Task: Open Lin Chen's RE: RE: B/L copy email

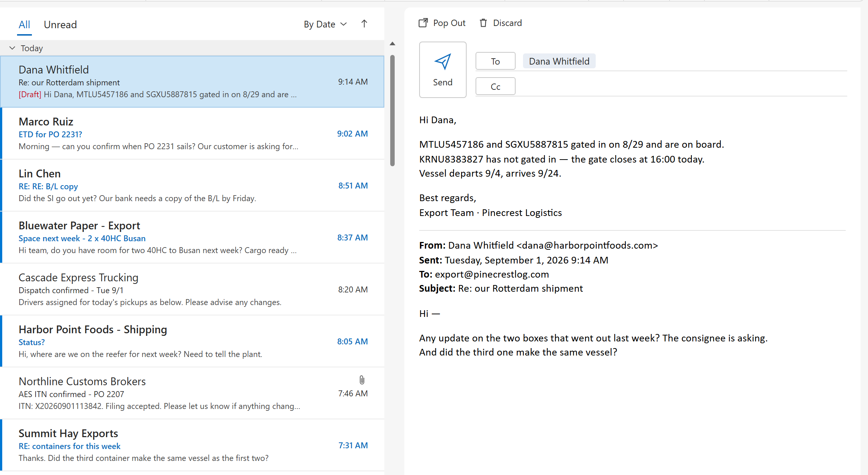Action: pyautogui.click(x=192, y=186)
